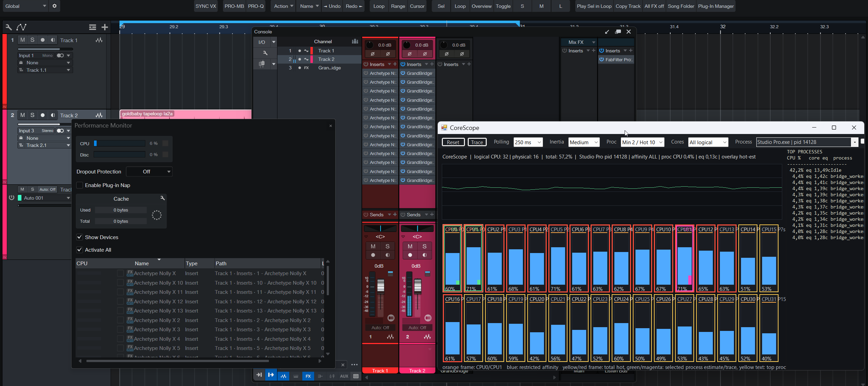The image size is (868, 386).
Task: Click the Console outputs arrow icon in bottom toolbar
Action: (x=271, y=375)
